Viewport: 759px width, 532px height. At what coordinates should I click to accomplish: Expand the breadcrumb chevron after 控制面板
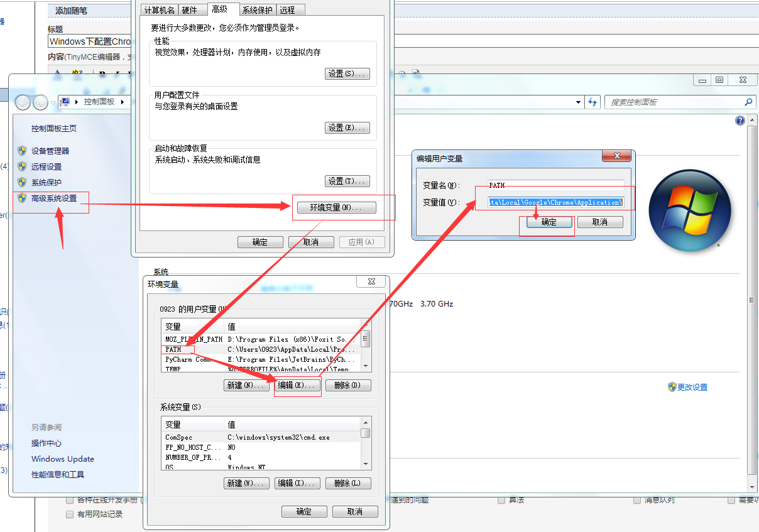pyautogui.click(x=123, y=102)
